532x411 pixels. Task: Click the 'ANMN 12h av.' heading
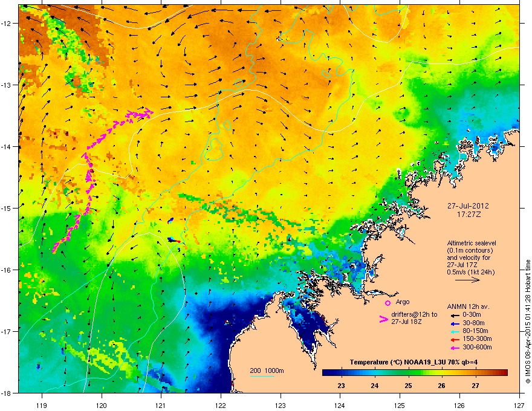click(468, 306)
